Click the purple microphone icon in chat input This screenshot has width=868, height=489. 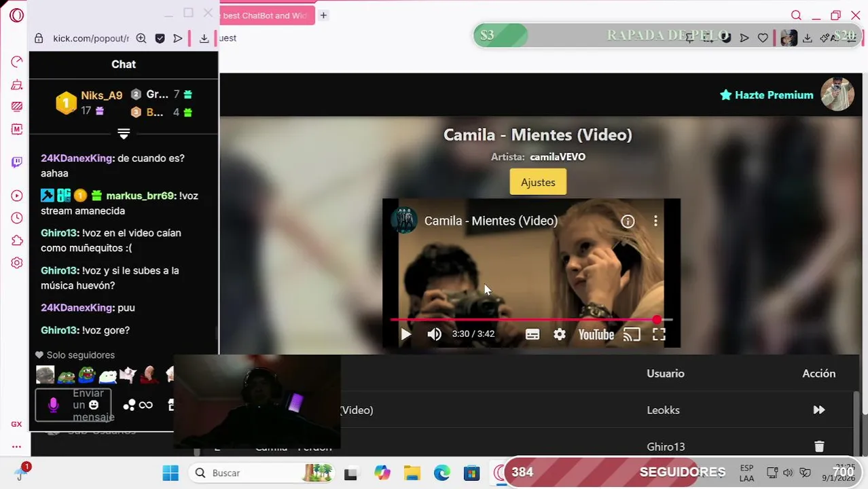[x=53, y=405]
